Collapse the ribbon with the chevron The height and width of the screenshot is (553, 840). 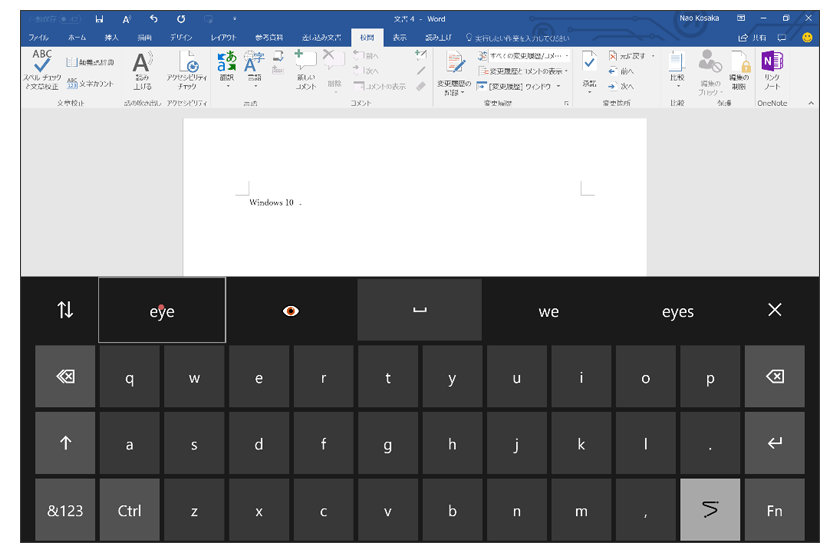click(811, 103)
